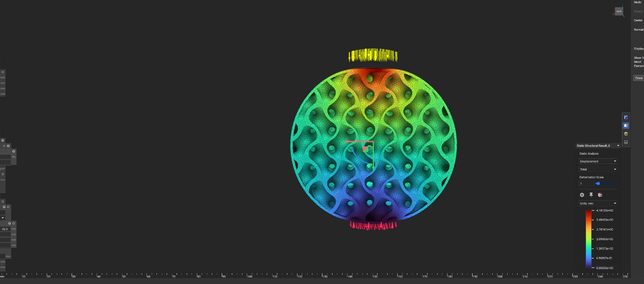Open the Displacement result type dropdown

pyautogui.click(x=598, y=161)
